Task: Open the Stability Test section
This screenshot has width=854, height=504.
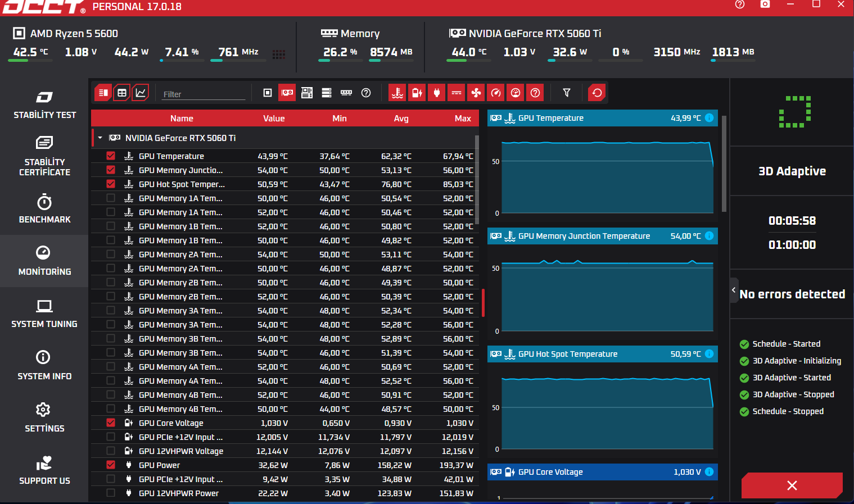Action: [44, 104]
